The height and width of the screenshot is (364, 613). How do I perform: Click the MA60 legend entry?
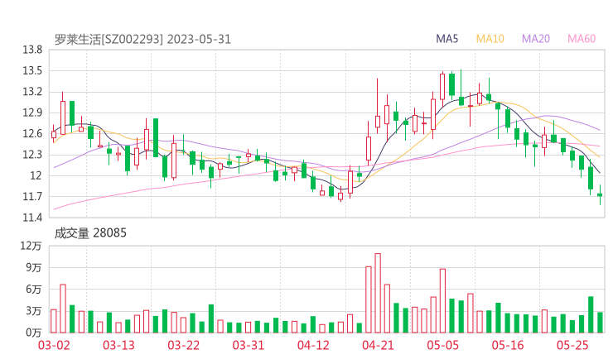point(581,39)
